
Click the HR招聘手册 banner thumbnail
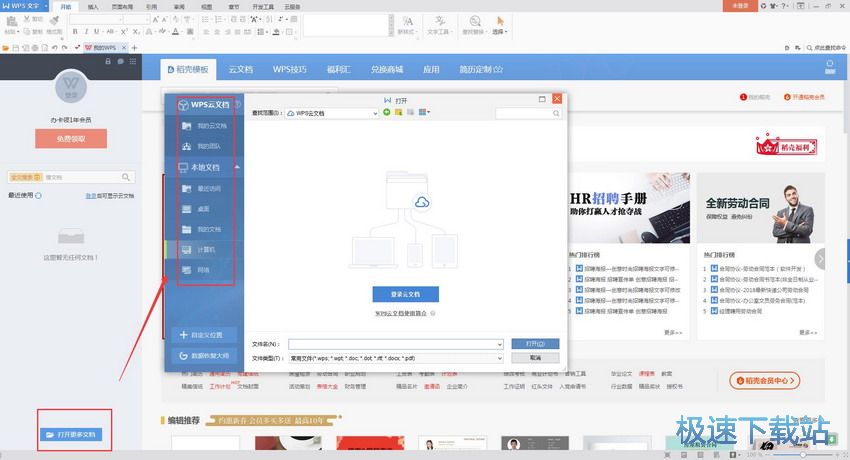[629, 208]
